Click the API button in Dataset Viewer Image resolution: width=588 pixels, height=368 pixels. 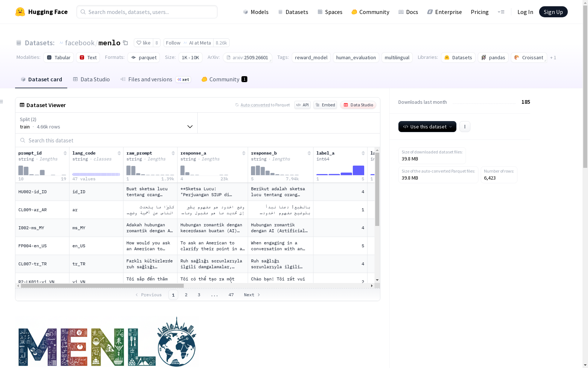click(x=302, y=105)
